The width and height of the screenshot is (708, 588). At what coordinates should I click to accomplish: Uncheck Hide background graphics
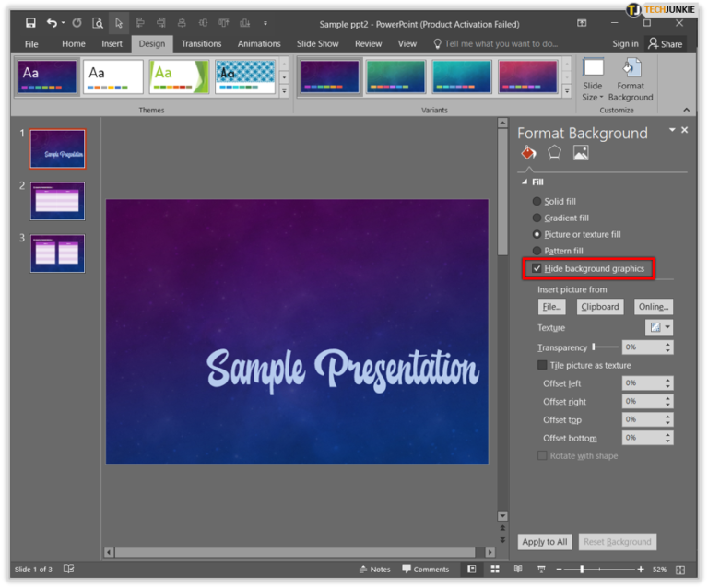537,268
